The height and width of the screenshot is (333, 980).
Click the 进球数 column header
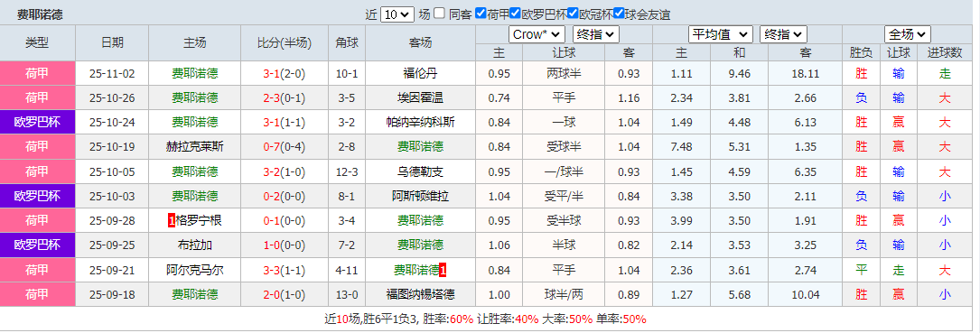click(945, 52)
